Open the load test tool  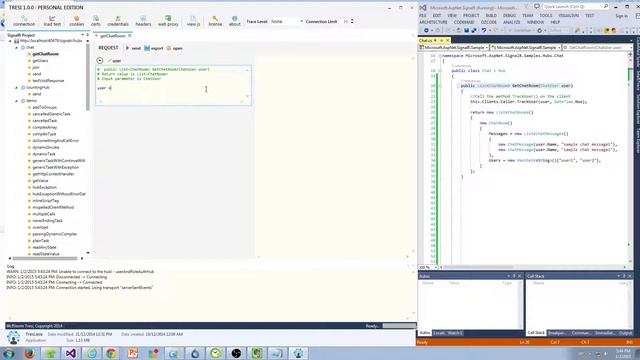pos(52,21)
